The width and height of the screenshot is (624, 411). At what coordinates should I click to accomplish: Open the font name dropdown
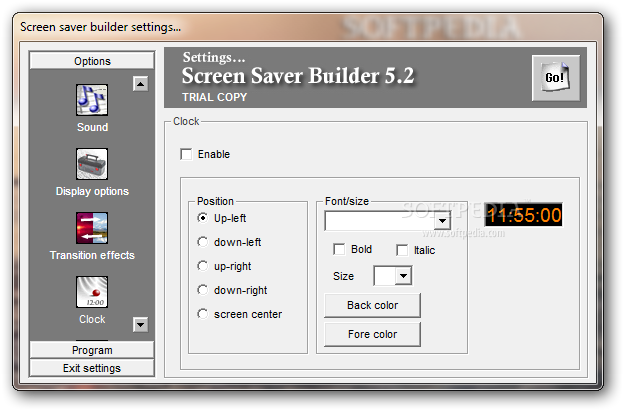(442, 221)
